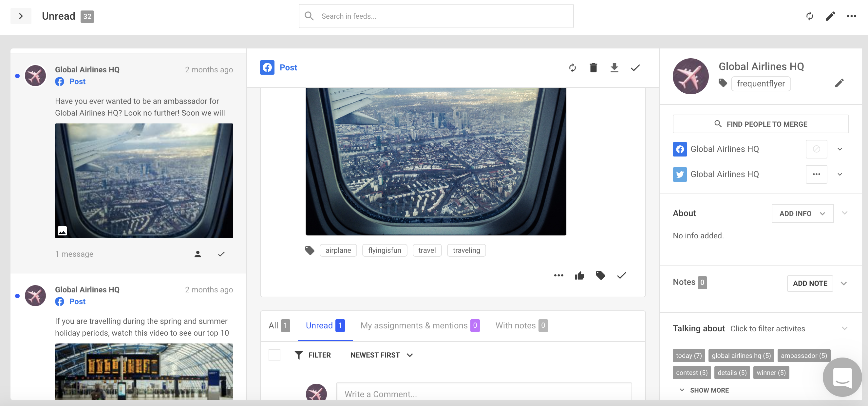Add a tag using the post footer tag icon

point(600,275)
